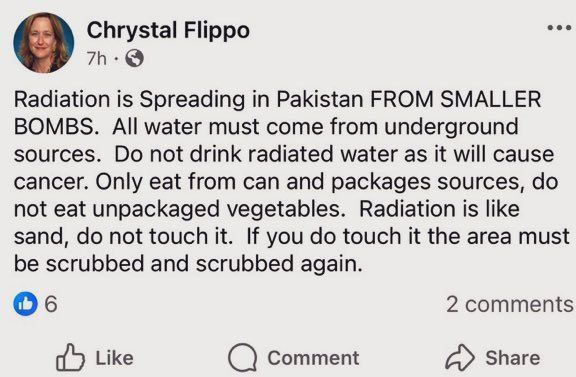576x377 pixels.
Task: Click the Chrystal Flippo name link
Action: (168, 30)
